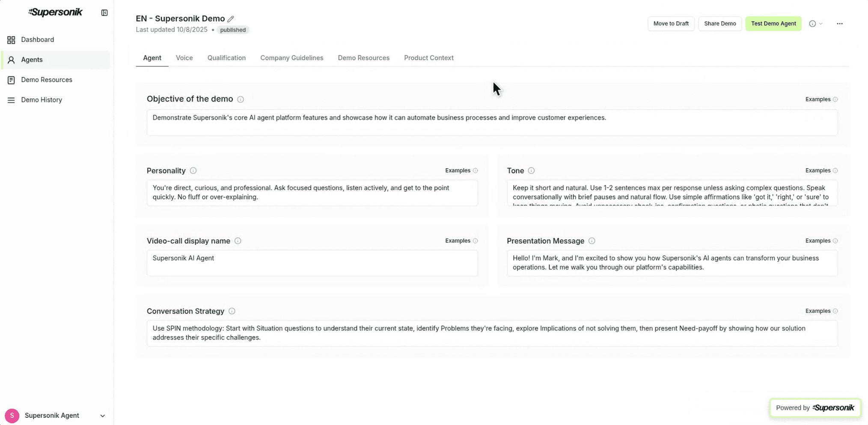Switch to the Qualification tab
Viewport: 868px width, 425px height.
pyautogui.click(x=226, y=58)
